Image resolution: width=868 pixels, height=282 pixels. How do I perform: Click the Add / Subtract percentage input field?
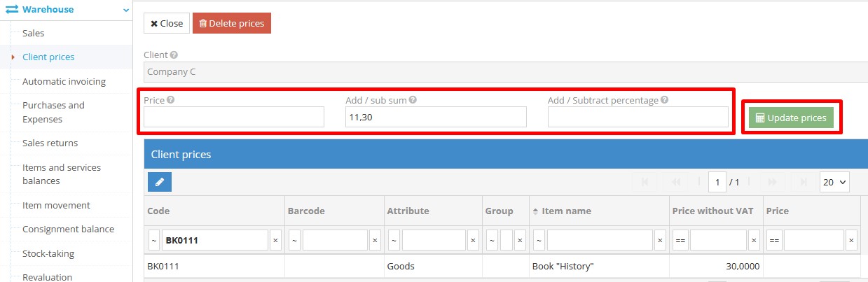(638, 117)
